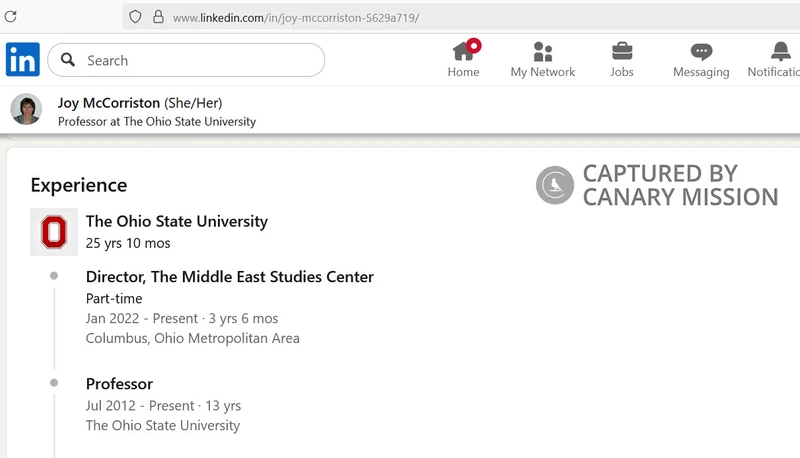Click the Ohio State University logo
Image resolution: width=800 pixels, height=458 pixels.
54,232
